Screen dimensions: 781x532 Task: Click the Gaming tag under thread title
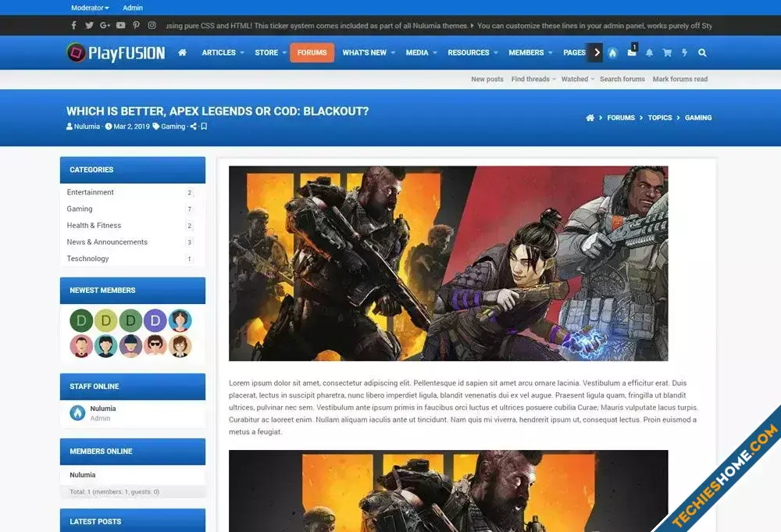point(173,127)
